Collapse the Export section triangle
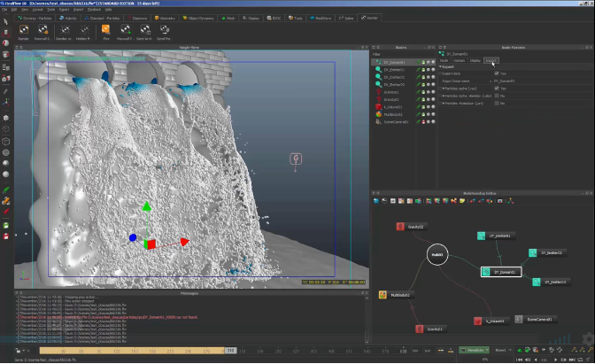The width and height of the screenshot is (595, 364). pyautogui.click(x=441, y=66)
